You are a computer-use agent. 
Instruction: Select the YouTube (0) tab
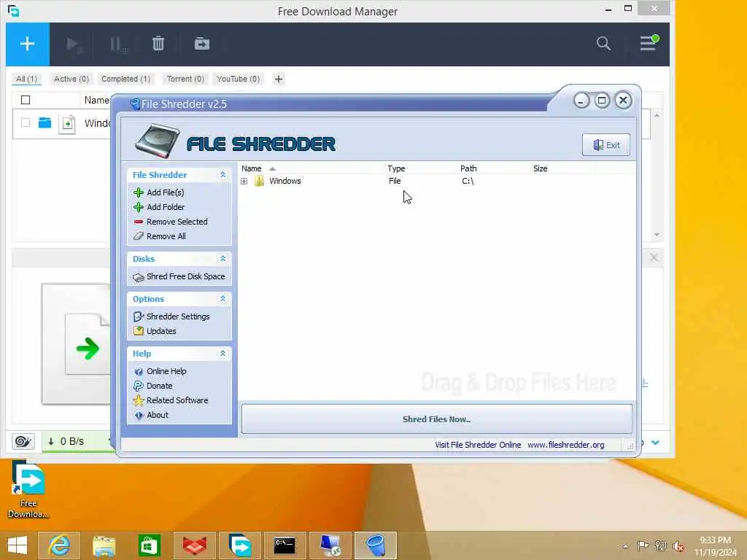pyautogui.click(x=239, y=79)
